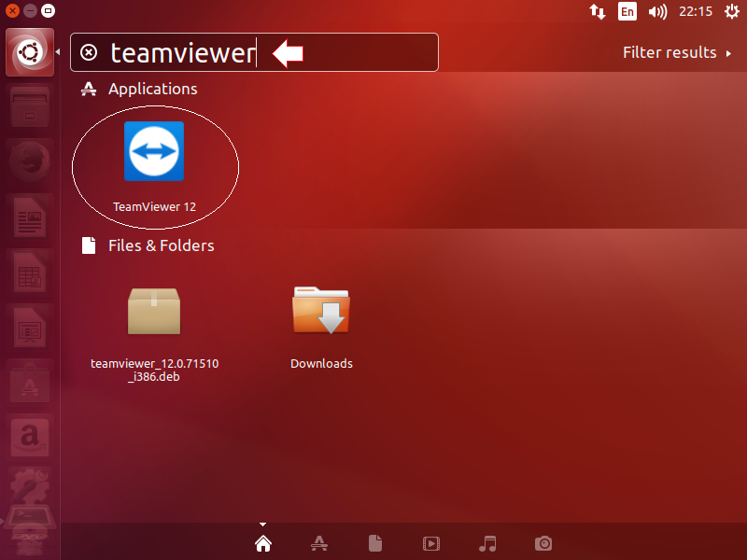Switch to the Photos lens
Viewport: 747px width, 560px height.
543,543
